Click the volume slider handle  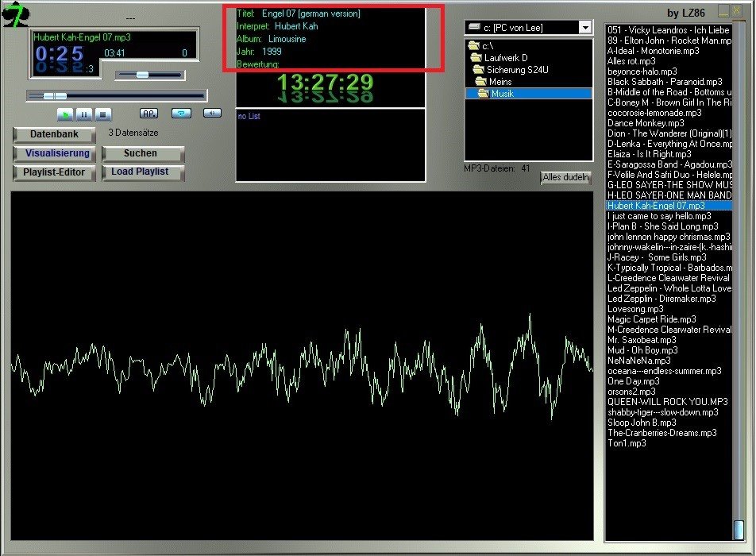(x=142, y=75)
